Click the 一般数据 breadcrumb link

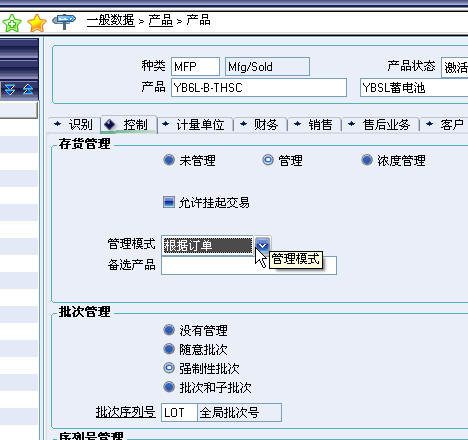(x=111, y=20)
